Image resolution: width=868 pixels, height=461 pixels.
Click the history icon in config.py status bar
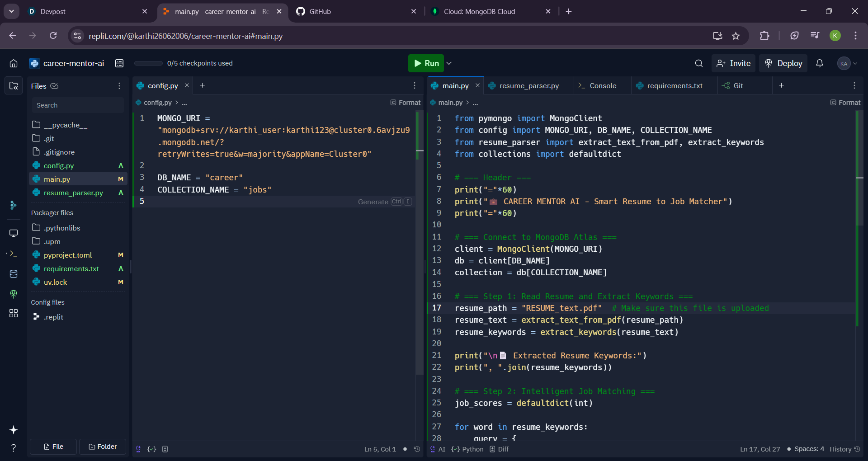coord(417,449)
